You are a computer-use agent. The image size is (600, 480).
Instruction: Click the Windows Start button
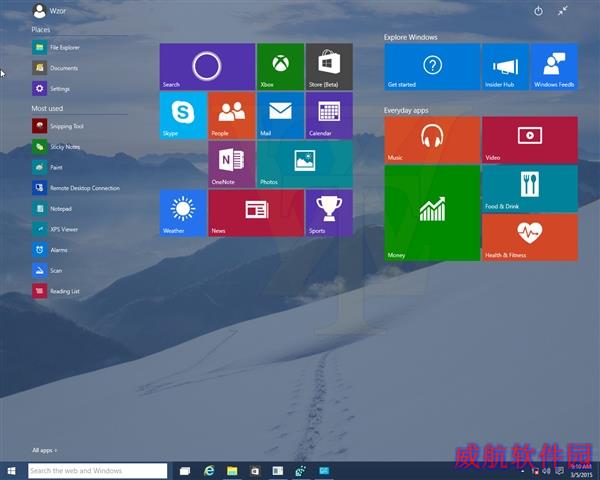[11, 471]
